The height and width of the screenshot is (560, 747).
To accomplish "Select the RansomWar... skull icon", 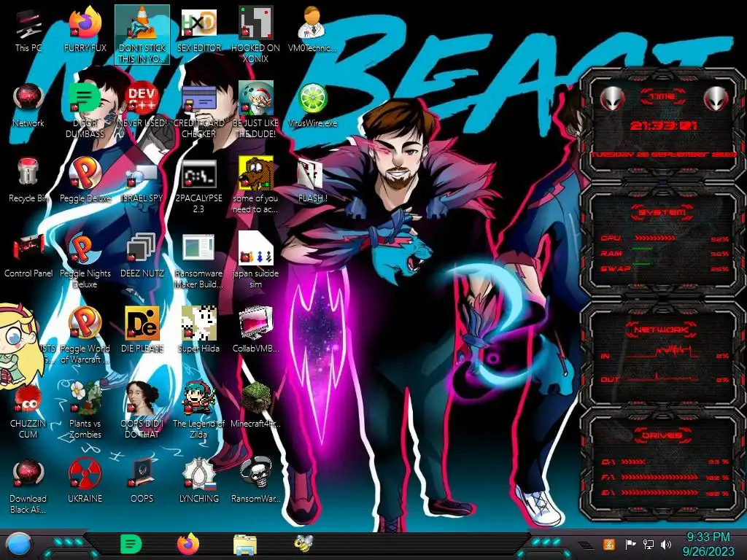I will pyautogui.click(x=255, y=481).
